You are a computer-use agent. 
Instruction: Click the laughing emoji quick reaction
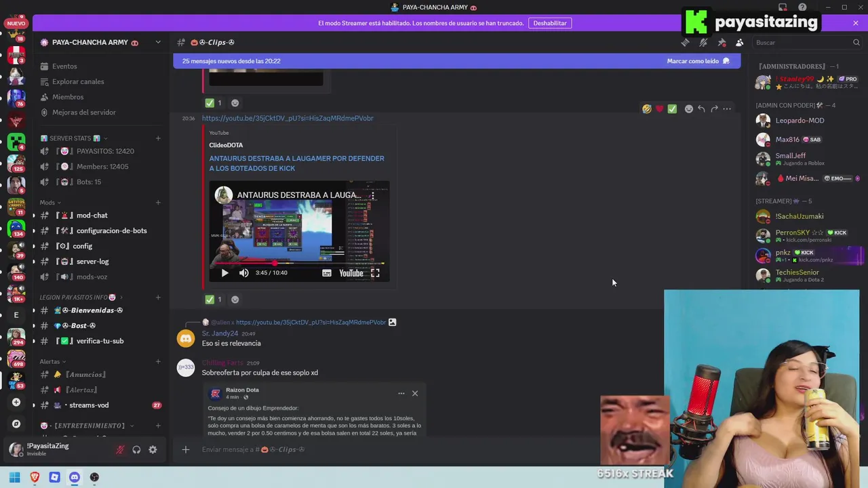(x=647, y=108)
